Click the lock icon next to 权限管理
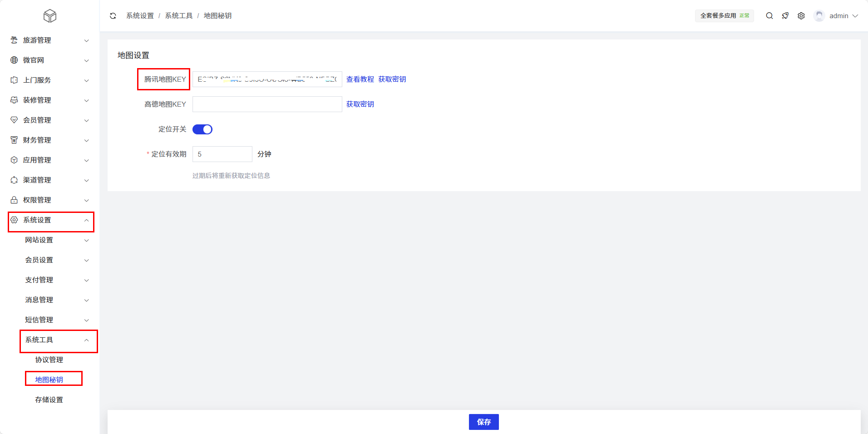Screen dimensions: 868x434 [x=14, y=200]
